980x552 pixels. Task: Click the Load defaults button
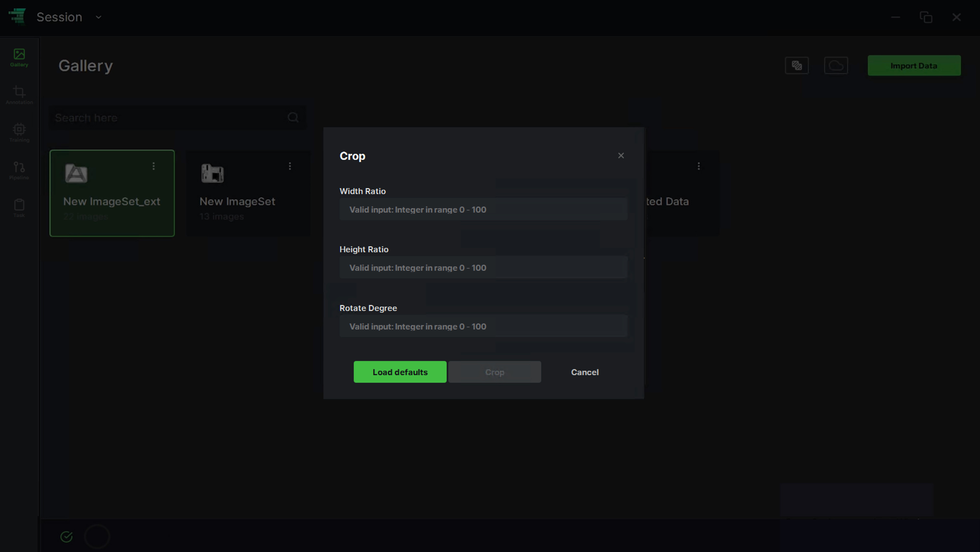click(x=400, y=372)
